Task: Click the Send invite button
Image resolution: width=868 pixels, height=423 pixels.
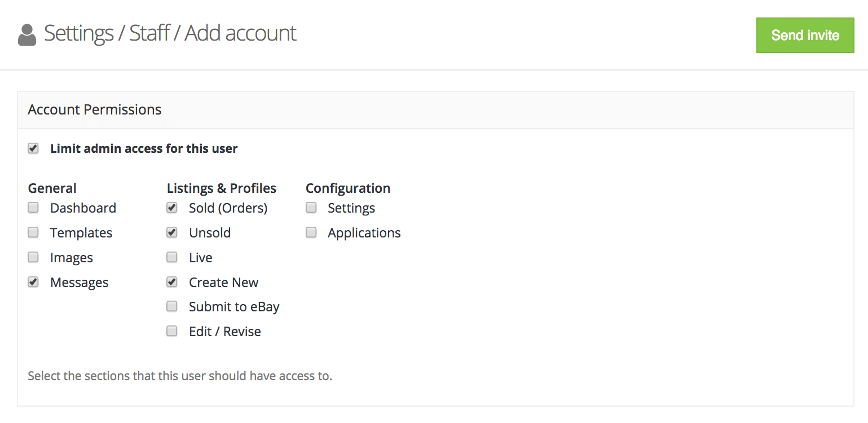Action: (x=805, y=35)
